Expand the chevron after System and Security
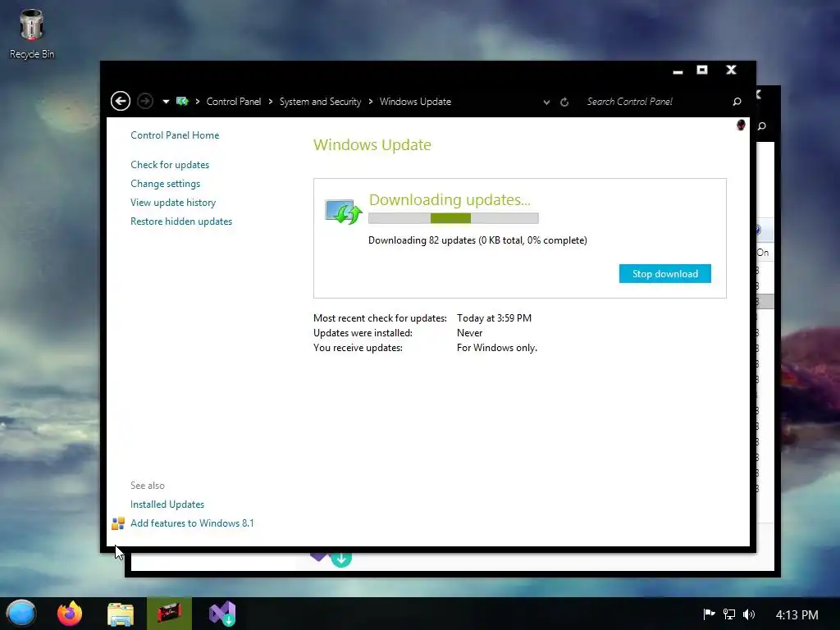This screenshot has width=840, height=630. click(370, 101)
